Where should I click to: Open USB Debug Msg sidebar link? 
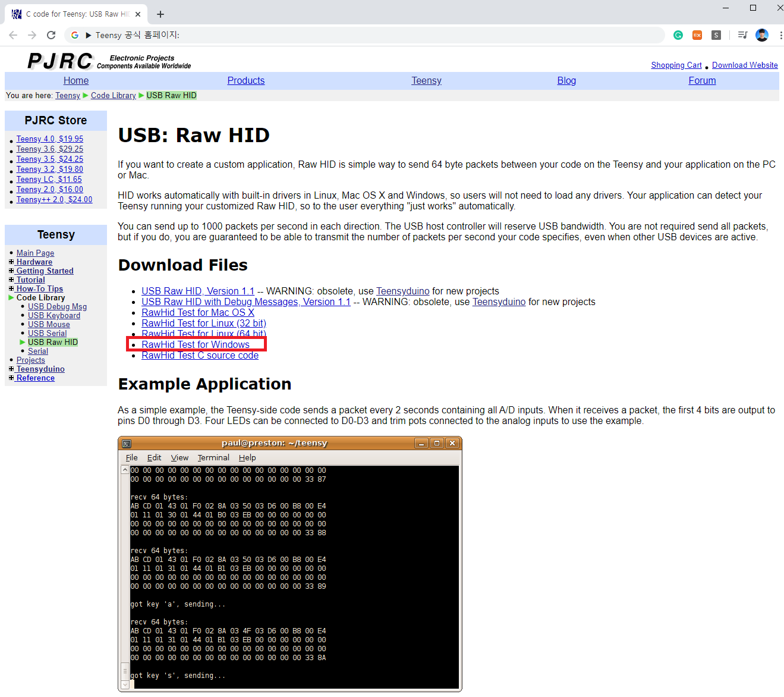pyautogui.click(x=57, y=306)
